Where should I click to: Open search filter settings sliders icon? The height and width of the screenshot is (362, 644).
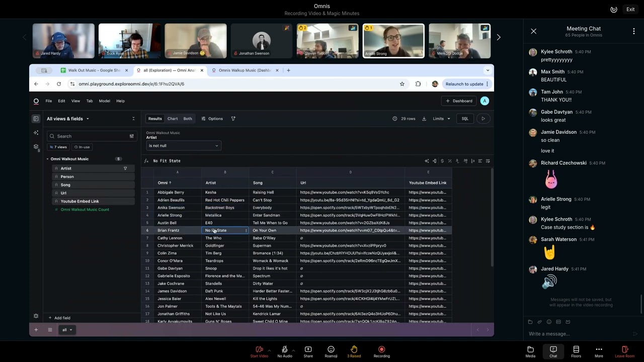[132, 136]
